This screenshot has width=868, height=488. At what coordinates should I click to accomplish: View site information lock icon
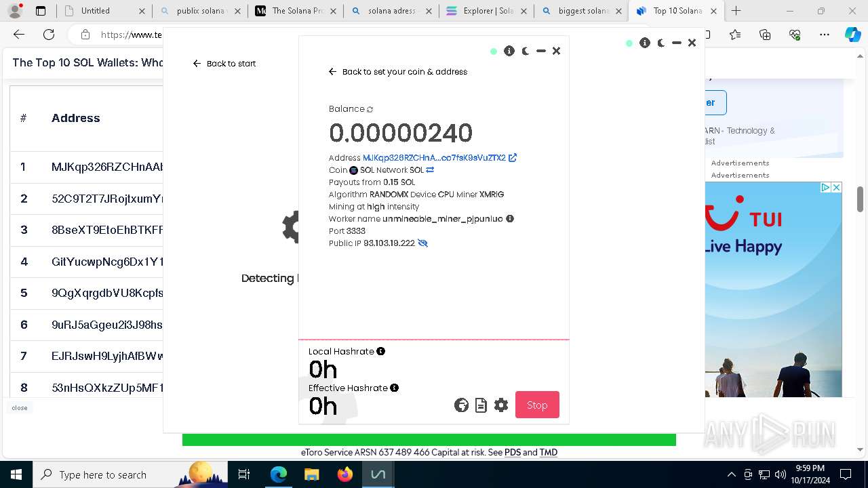[x=85, y=35]
